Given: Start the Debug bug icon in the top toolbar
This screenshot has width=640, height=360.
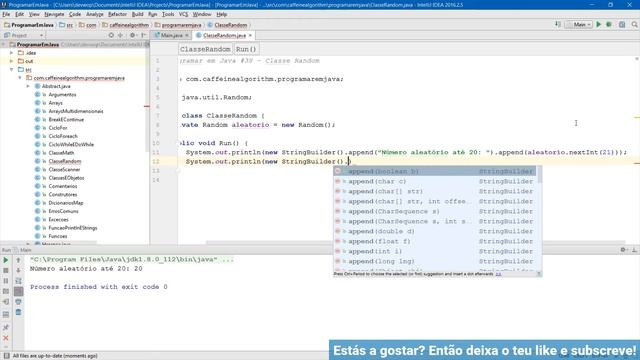Looking at the screenshot, I should pyautogui.click(x=609, y=24).
